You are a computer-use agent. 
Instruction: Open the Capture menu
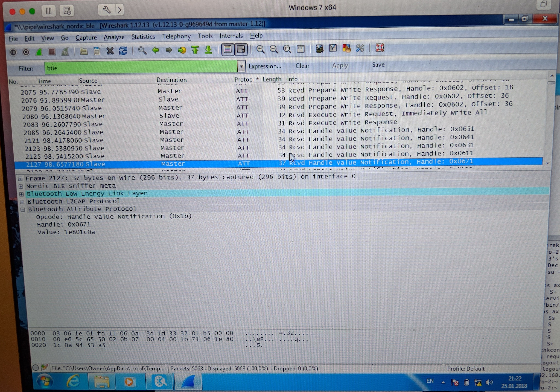pos(86,37)
